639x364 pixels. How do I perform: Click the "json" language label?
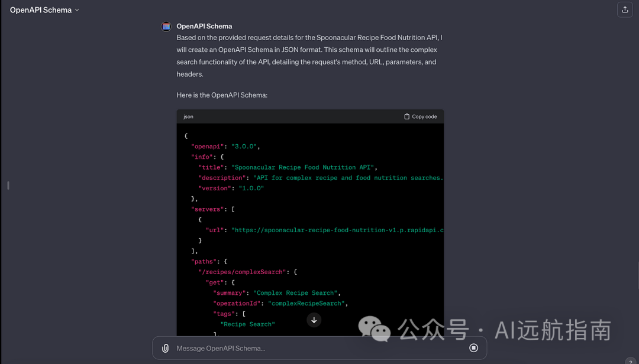click(188, 116)
